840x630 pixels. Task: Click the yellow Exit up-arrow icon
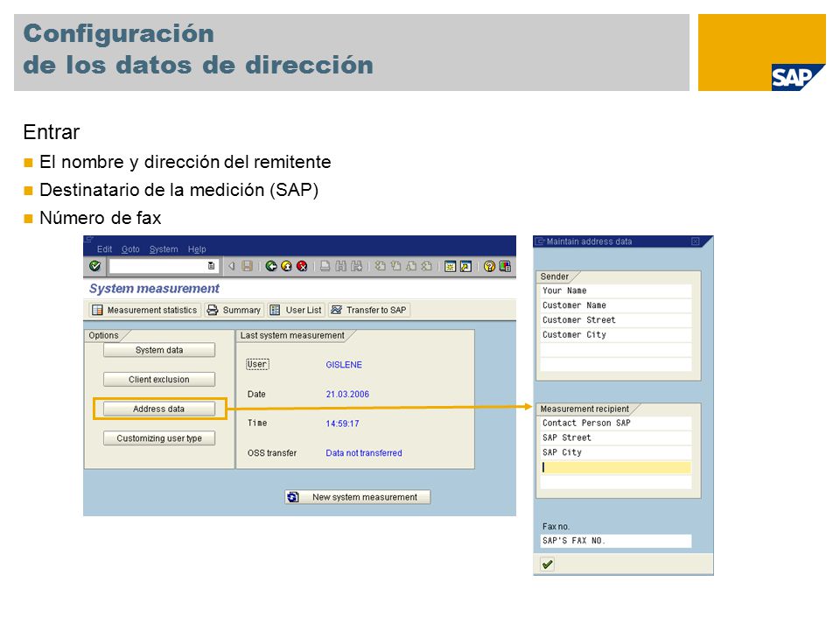tap(287, 266)
